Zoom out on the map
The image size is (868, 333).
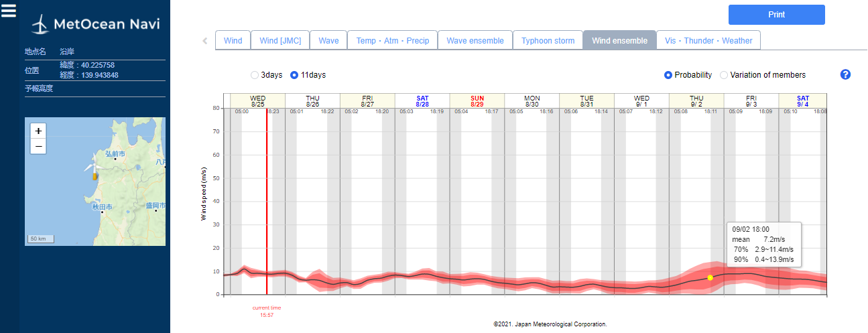pyautogui.click(x=38, y=146)
